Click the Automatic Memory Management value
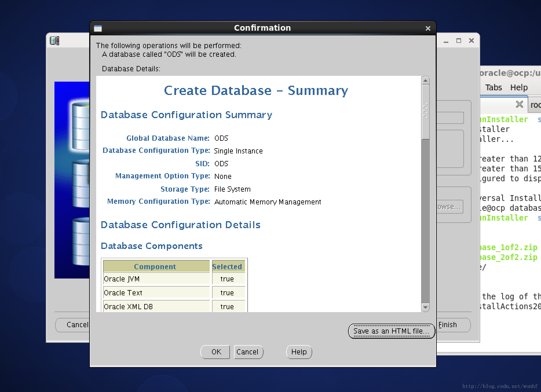 click(x=268, y=202)
